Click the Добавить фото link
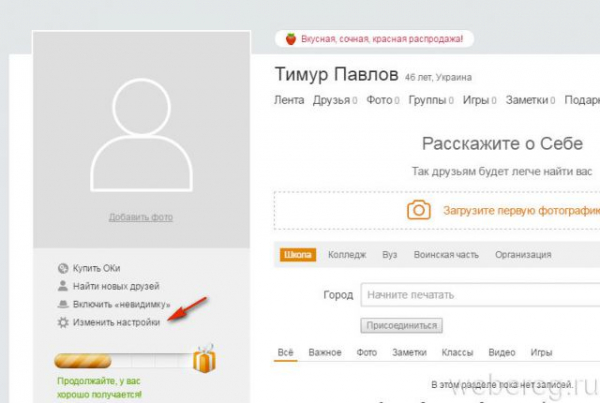600x403 pixels. [x=141, y=217]
